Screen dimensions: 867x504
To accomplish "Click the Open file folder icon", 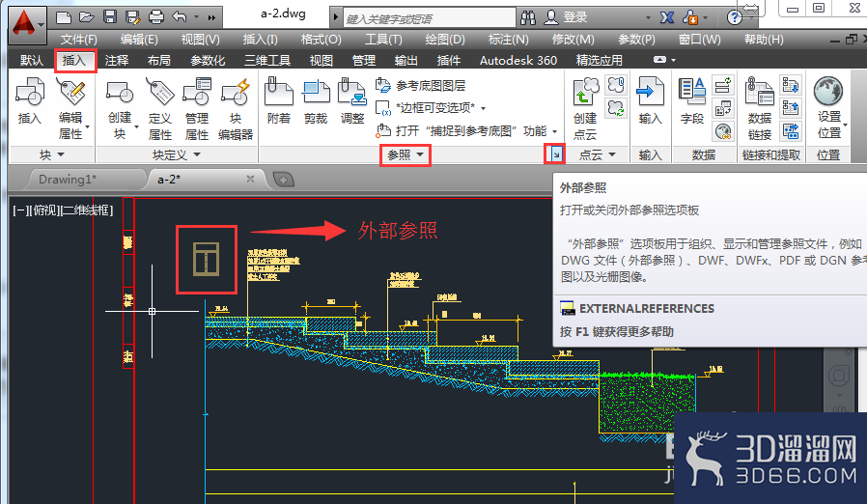I will point(87,17).
